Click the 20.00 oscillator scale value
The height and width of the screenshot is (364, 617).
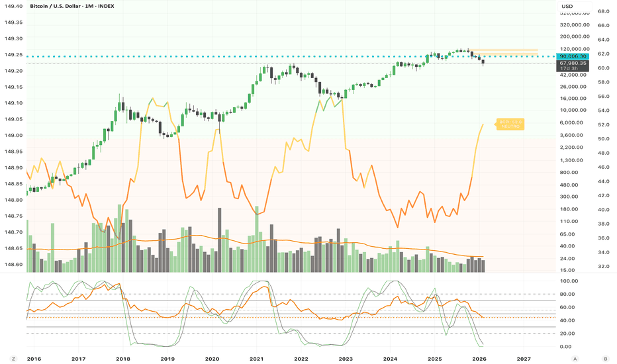coord(569,334)
